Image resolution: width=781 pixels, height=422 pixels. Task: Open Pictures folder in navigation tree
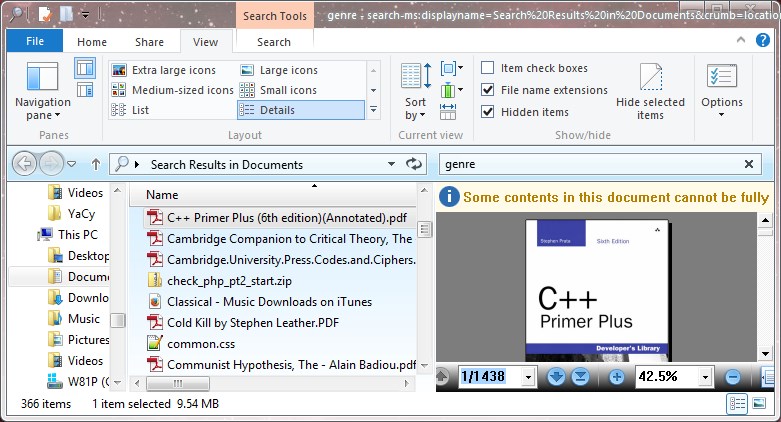pos(79,339)
